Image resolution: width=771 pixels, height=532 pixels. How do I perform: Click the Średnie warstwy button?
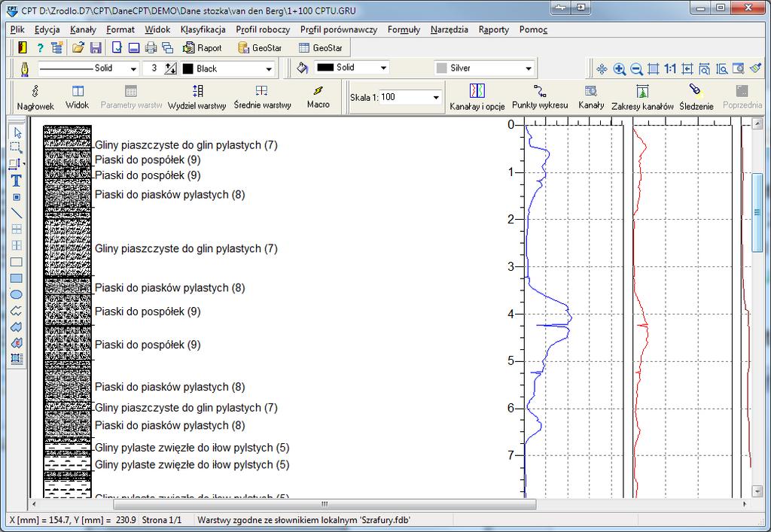pyautogui.click(x=262, y=97)
